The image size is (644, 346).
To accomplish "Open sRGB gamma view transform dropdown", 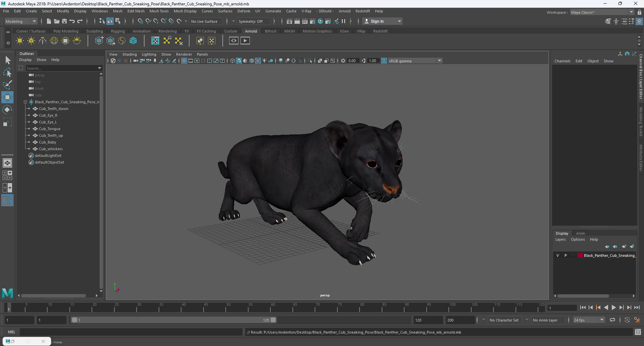I will [415, 61].
